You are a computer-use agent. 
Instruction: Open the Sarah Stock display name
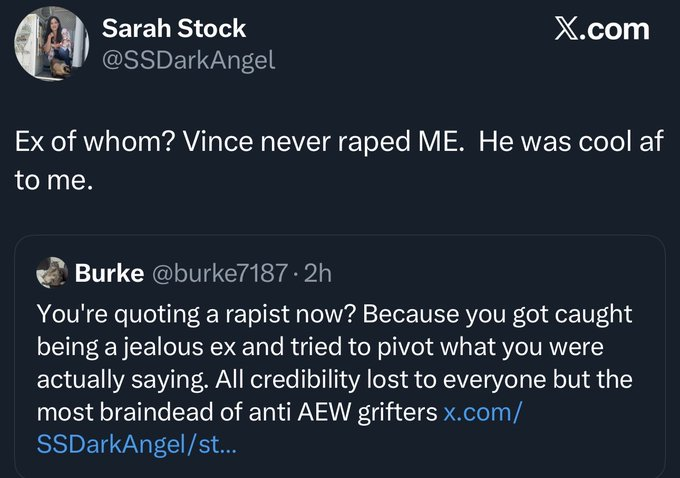pyautogui.click(x=174, y=29)
